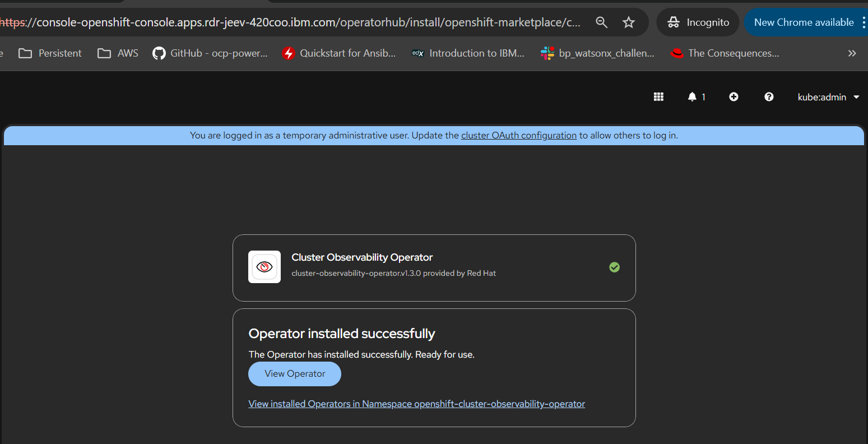Open Quickstart for Ansible bookmark

(x=339, y=53)
